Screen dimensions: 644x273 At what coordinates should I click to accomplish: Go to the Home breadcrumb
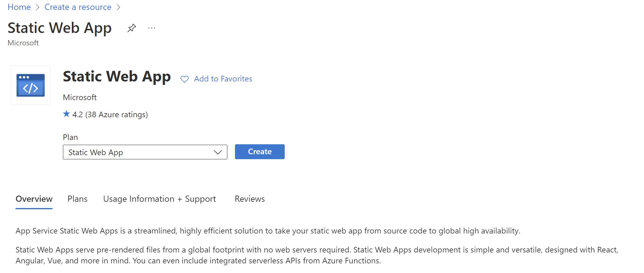[x=19, y=7]
